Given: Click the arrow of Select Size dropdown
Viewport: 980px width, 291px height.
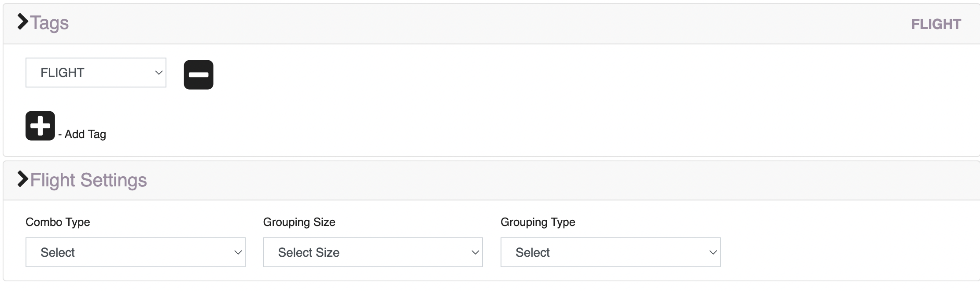Looking at the screenshot, I should point(475,253).
